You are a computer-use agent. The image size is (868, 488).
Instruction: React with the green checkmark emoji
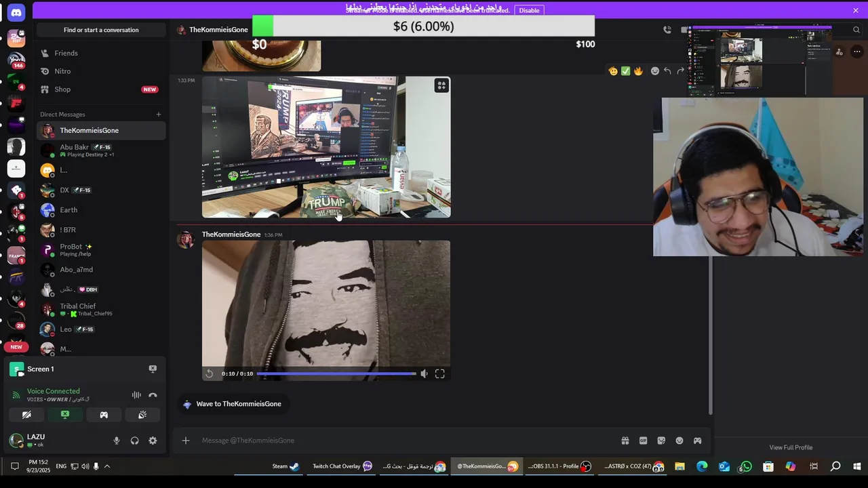626,71
